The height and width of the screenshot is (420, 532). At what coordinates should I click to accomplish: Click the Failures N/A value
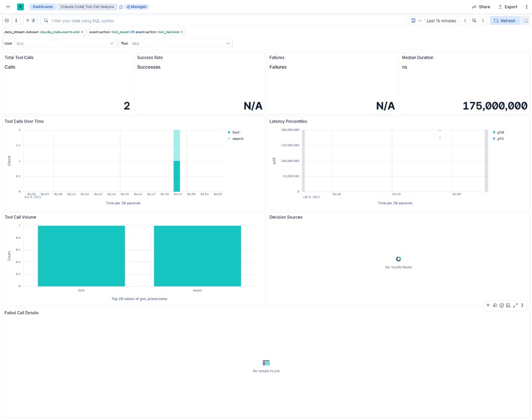coord(385,106)
